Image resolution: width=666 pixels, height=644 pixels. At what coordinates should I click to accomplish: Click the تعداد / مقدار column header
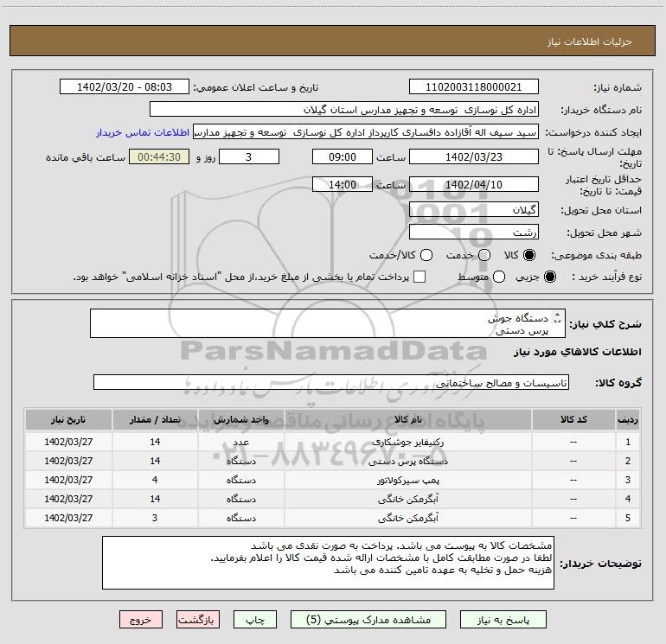(155, 419)
